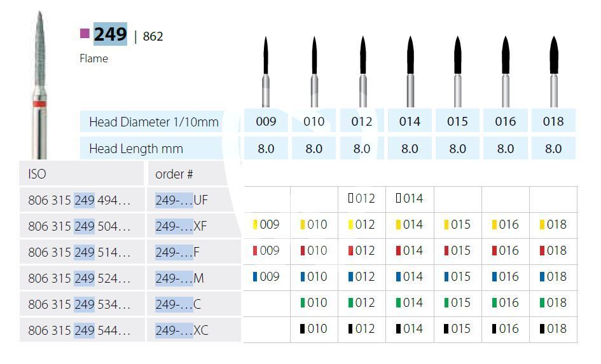
Task: Click the yellow 009 swatch in the XF row
Action: pos(255,224)
